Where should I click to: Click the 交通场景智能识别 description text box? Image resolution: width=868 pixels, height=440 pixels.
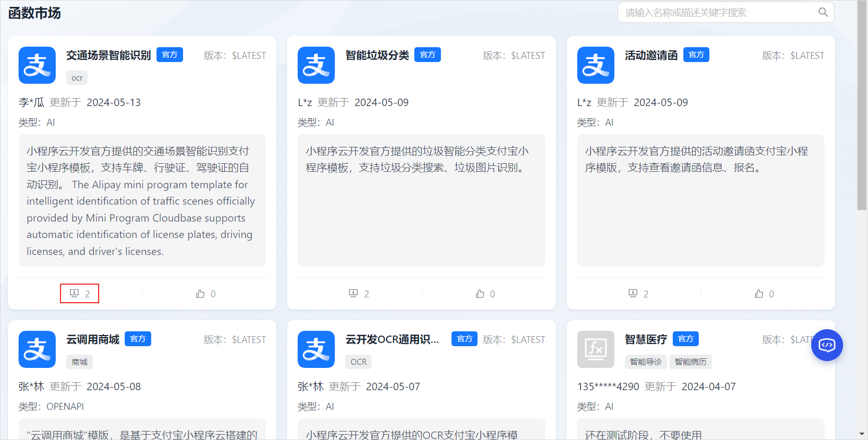point(142,200)
